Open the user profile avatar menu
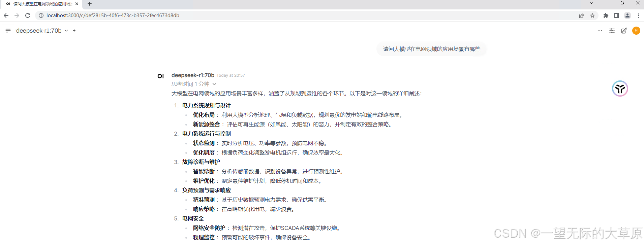 point(636,31)
